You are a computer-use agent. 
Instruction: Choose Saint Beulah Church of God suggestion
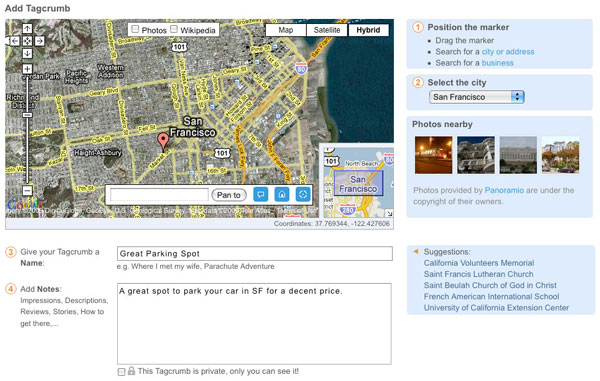[x=490, y=285]
